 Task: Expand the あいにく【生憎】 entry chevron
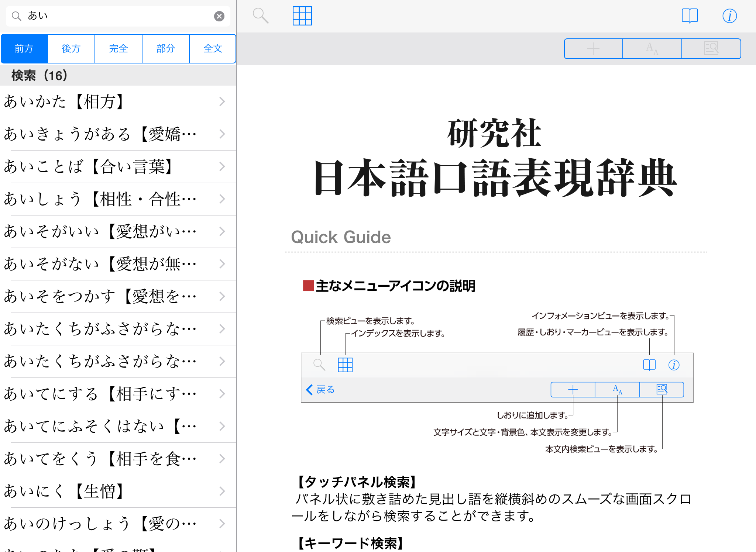point(222,491)
